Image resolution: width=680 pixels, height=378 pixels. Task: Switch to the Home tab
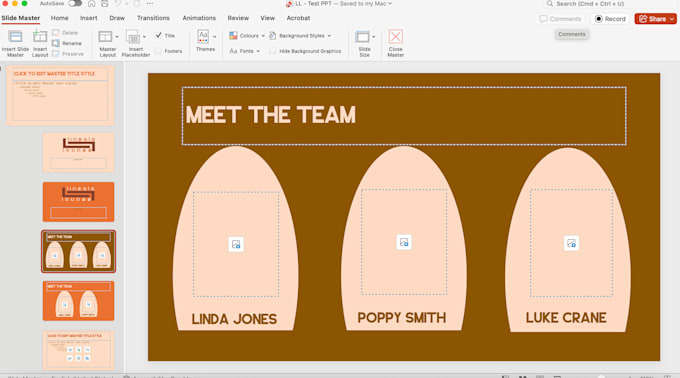[x=59, y=18]
